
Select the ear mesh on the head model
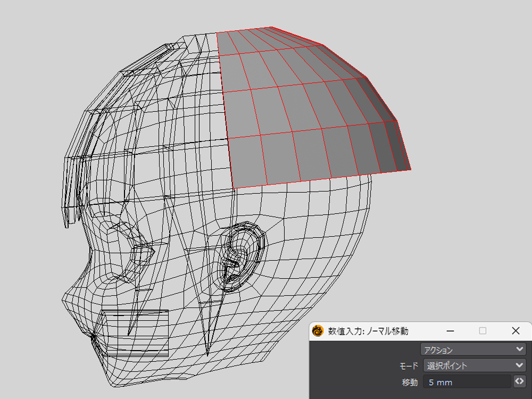242,255
